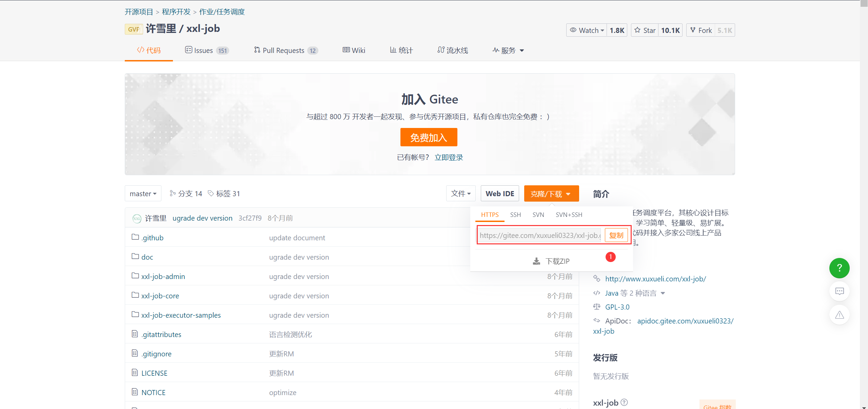This screenshot has width=868, height=409.
Task: Open the 程序开发 breadcrumb link
Action: [x=176, y=12]
